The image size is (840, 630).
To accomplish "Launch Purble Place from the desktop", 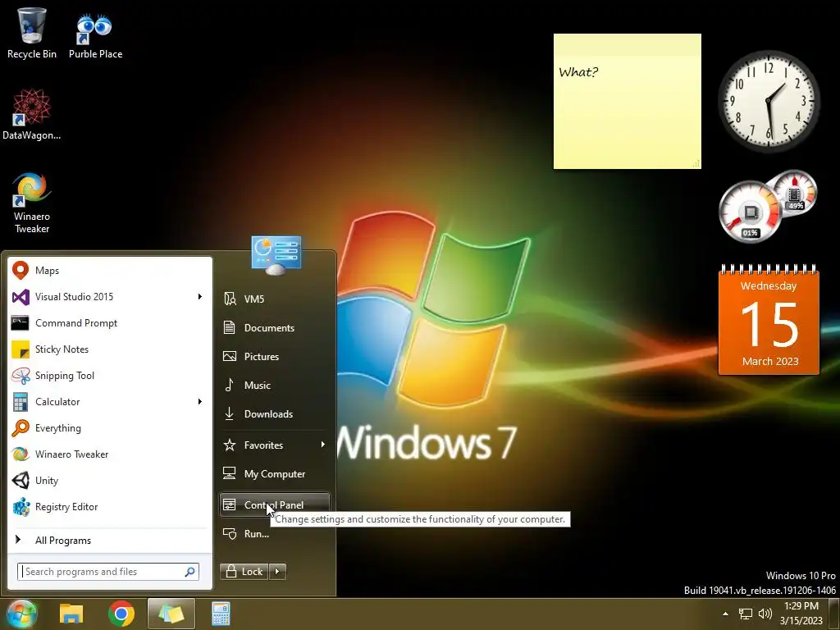I will 95,34.
